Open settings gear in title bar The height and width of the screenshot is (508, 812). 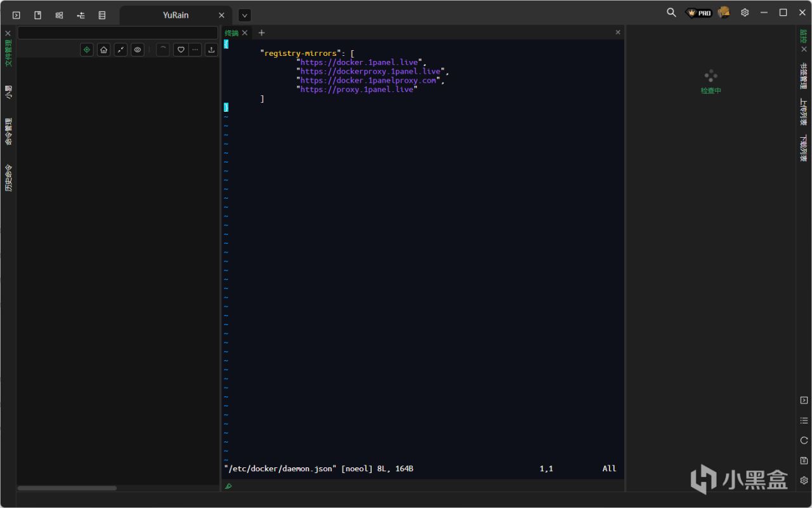(x=745, y=13)
